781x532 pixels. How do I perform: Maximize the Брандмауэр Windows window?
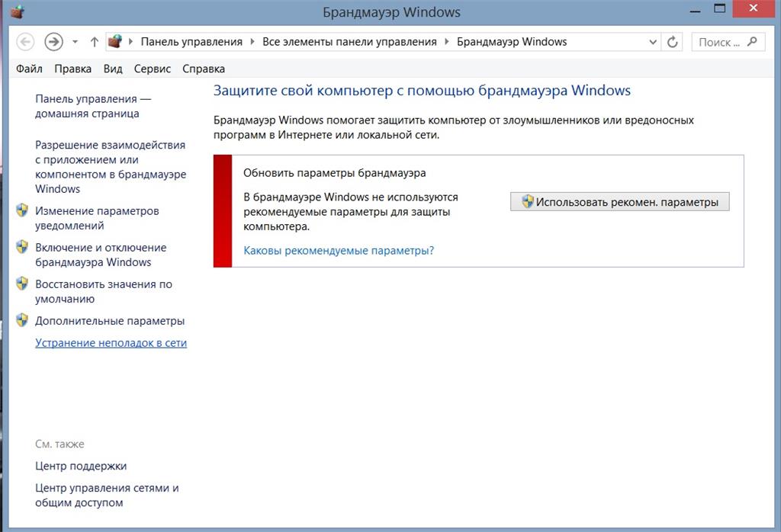pos(719,9)
